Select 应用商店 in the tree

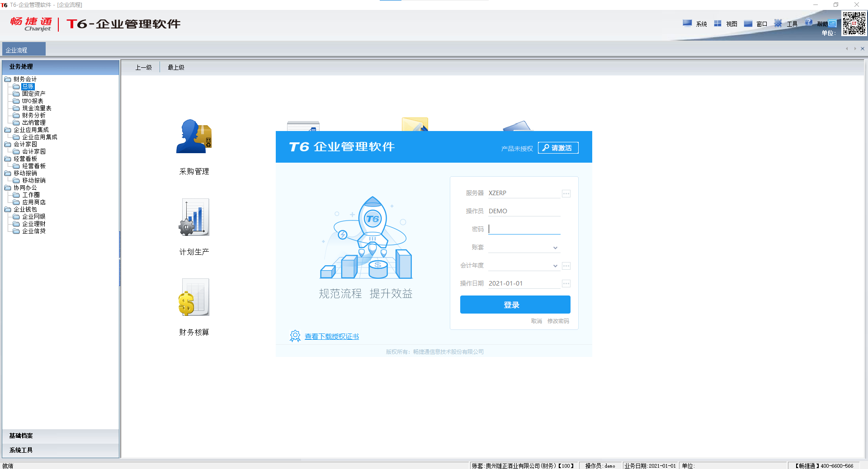point(34,202)
